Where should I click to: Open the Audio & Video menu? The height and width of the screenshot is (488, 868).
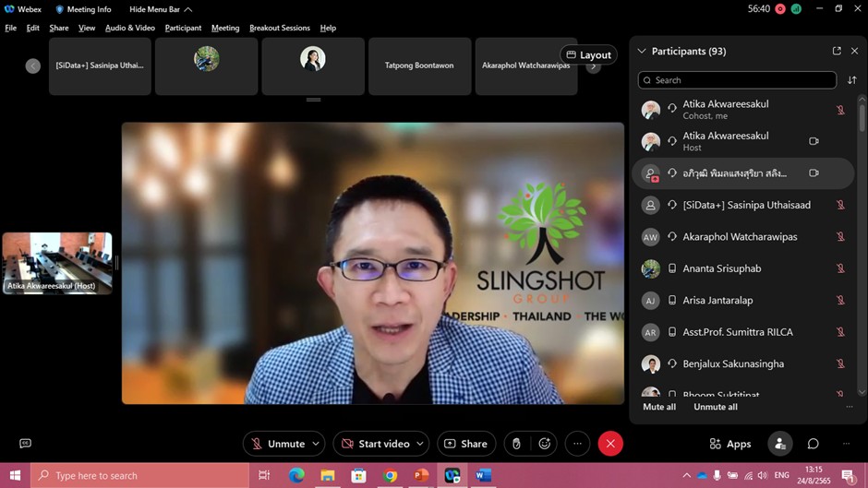[129, 28]
